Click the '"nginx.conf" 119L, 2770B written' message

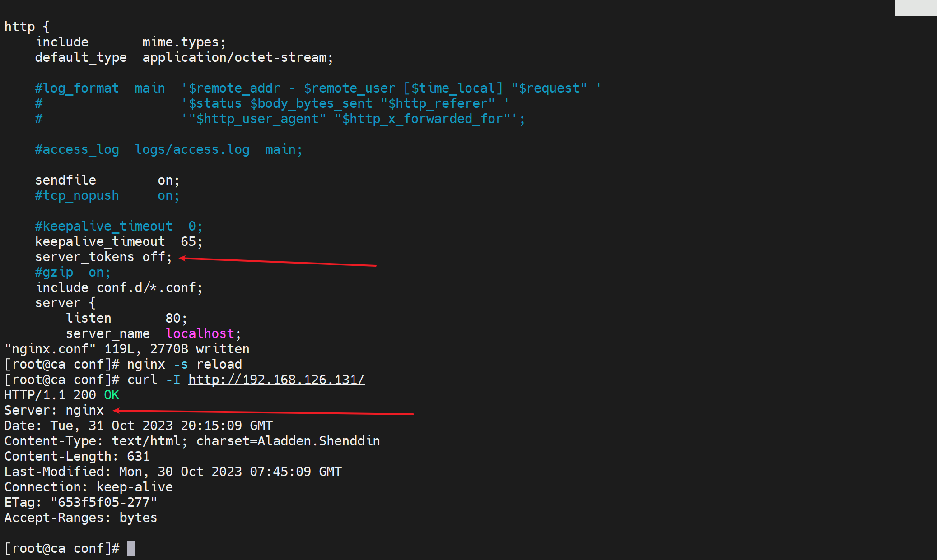(127, 349)
